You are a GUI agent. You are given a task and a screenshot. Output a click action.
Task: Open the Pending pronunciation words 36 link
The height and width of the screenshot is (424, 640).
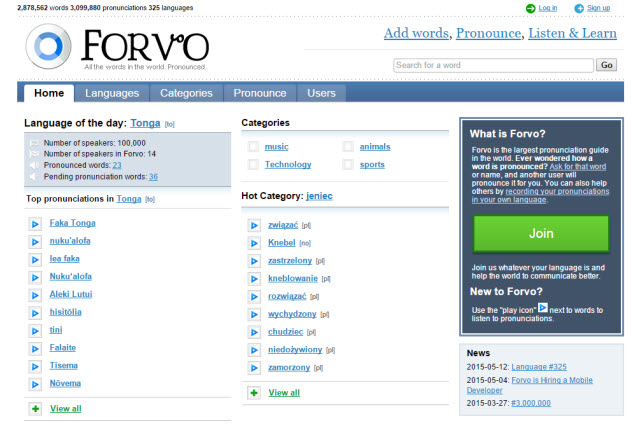(x=153, y=176)
